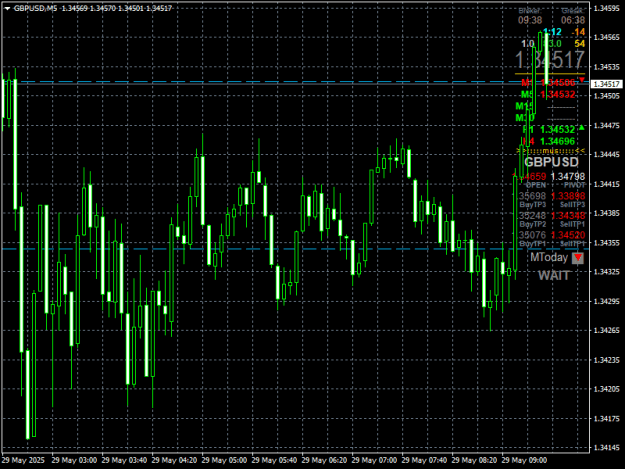Click the 1.34175 price scale label
625x469 pixels.
click(x=606, y=418)
